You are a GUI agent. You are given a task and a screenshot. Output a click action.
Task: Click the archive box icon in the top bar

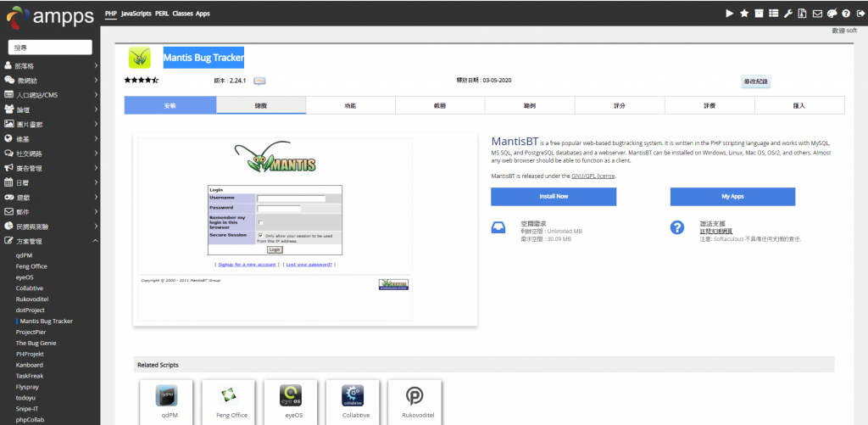[759, 14]
